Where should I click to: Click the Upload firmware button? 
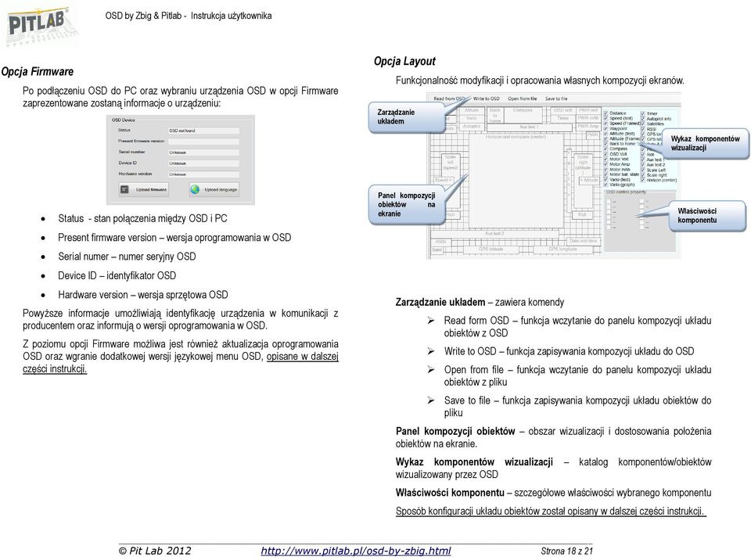144,189
